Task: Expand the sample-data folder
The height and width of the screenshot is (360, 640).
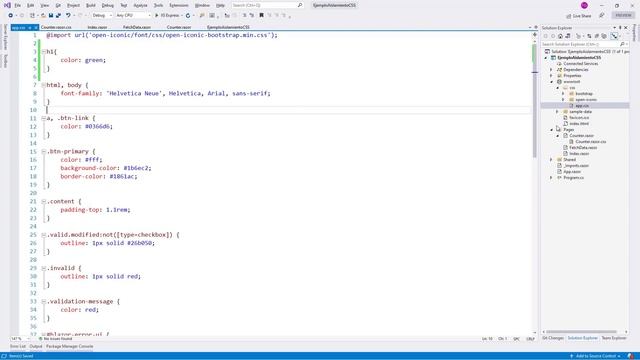Action: click(x=558, y=112)
